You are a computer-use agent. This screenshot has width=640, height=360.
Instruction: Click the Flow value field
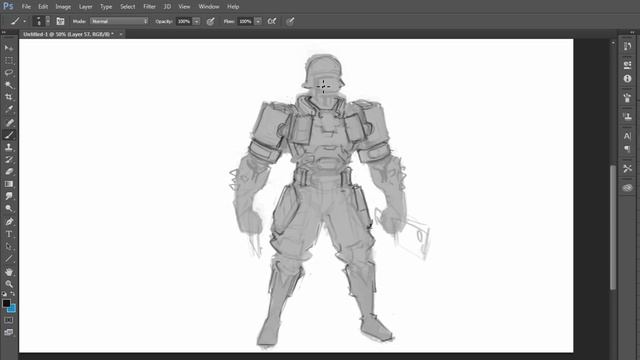click(245, 21)
